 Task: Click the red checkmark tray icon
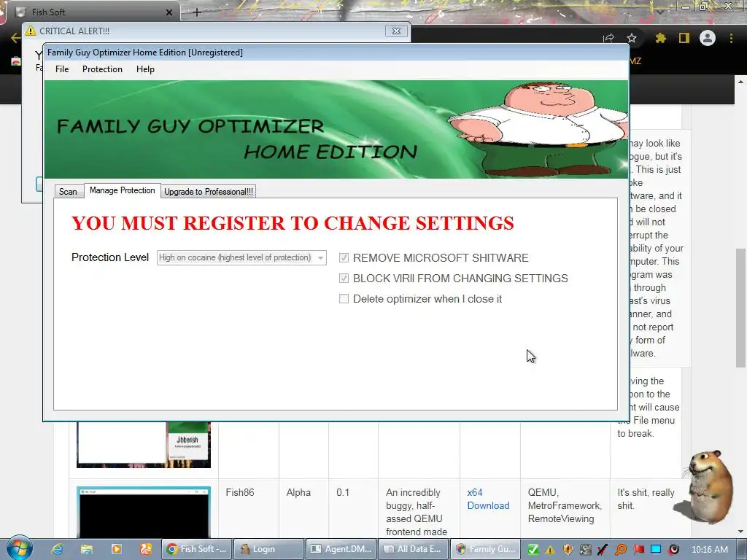(x=602, y=550)
